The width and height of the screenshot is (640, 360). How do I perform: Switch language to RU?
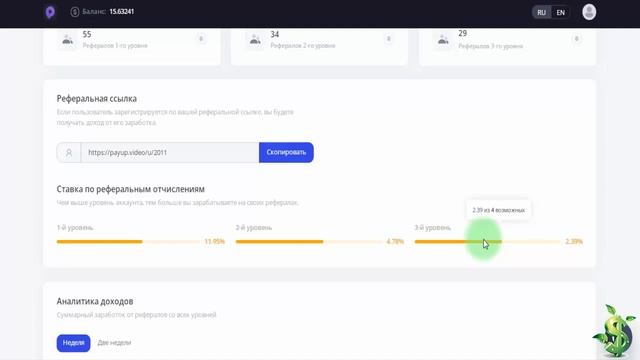pyautogui.click(x=541, y=13)
